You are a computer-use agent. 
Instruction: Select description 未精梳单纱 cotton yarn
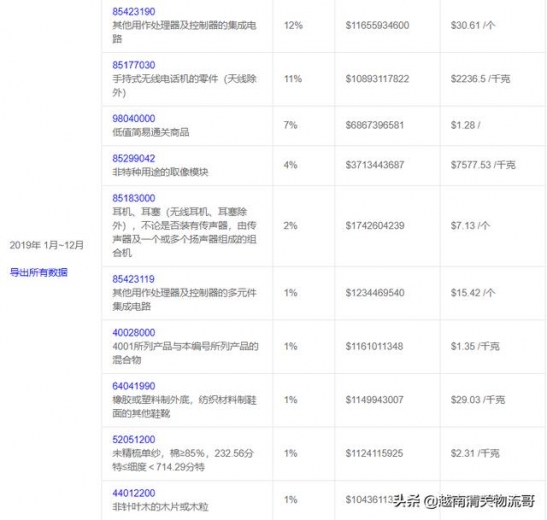tap(183, 460)
